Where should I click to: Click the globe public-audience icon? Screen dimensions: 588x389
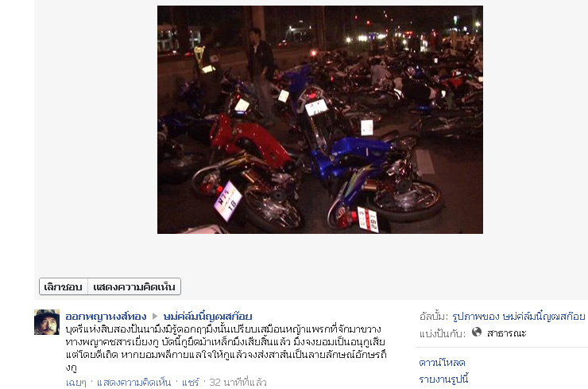pos(476,333)
